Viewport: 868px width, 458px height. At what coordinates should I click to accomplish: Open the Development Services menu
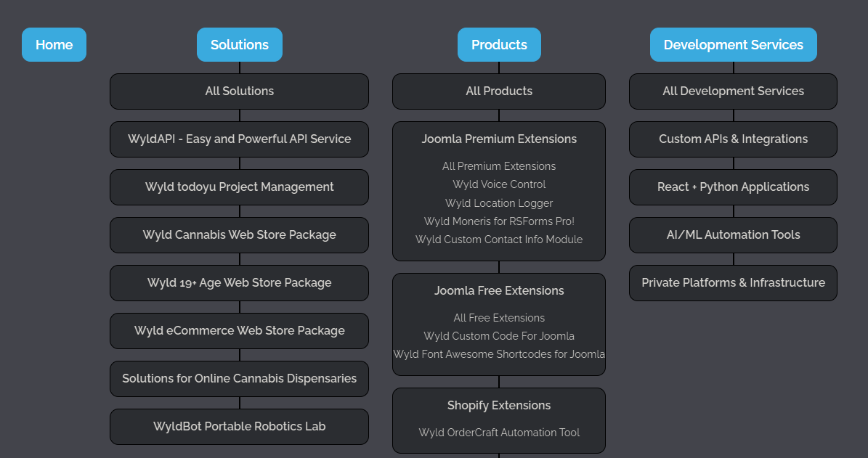pos(733,44)
